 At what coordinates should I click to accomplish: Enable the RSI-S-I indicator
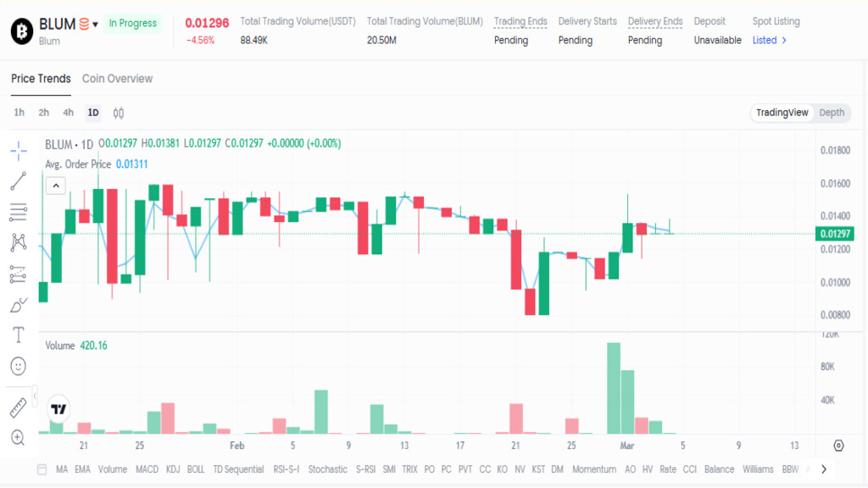pos(287,469)
